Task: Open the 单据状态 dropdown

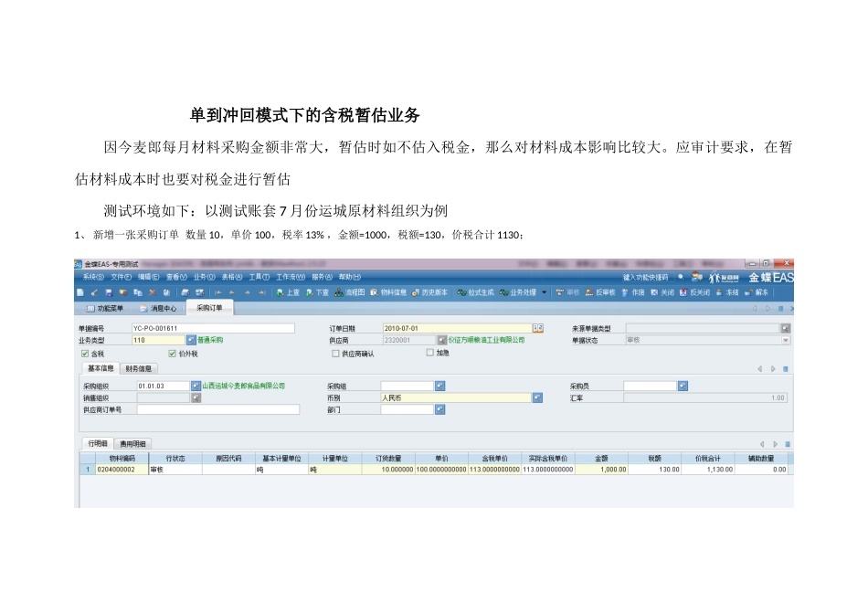Action: [785, 340]
